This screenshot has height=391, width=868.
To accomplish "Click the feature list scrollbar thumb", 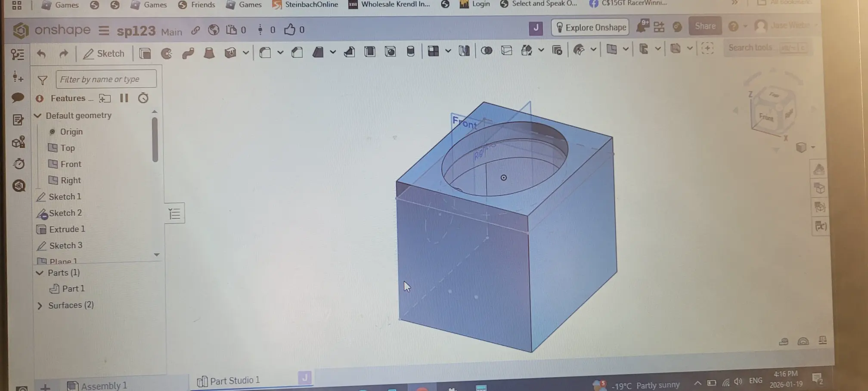I will [x=155, y=140].
